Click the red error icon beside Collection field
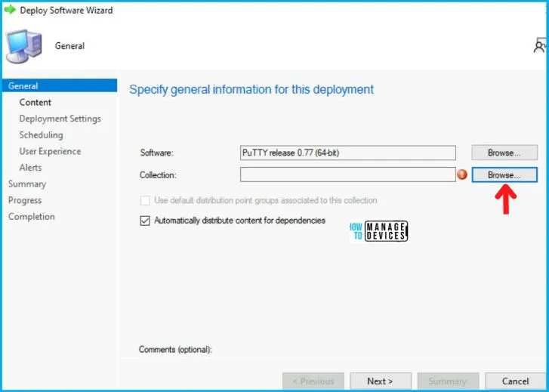This screenshot has height=392, width=549. (462, 174)
